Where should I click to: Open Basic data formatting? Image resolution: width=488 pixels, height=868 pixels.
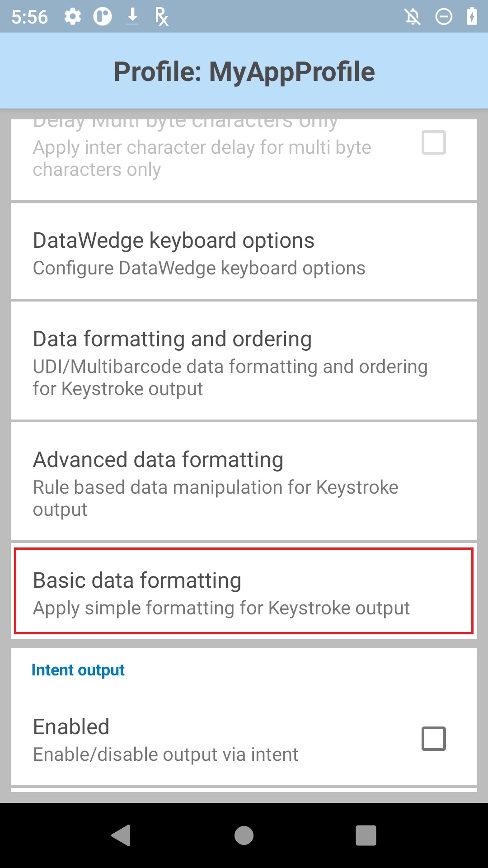pyautogui.click(x=244, y=591)
